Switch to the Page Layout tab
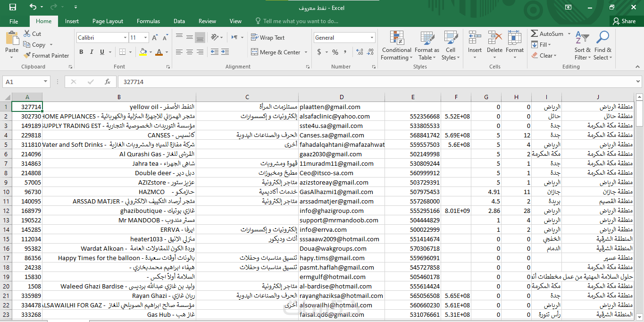 pyautogui.click(x=108, y=21)
